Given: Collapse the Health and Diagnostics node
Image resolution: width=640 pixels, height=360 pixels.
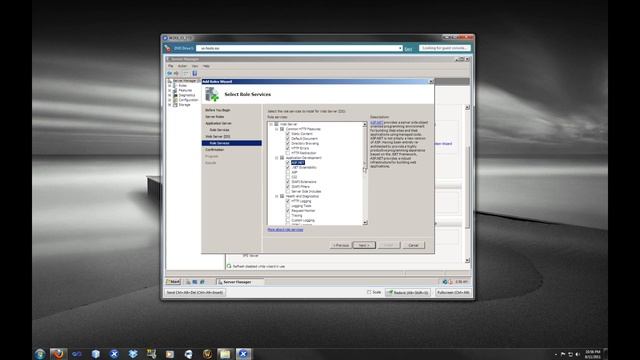Looking at the screenshot, I should [x=276, y=196].
